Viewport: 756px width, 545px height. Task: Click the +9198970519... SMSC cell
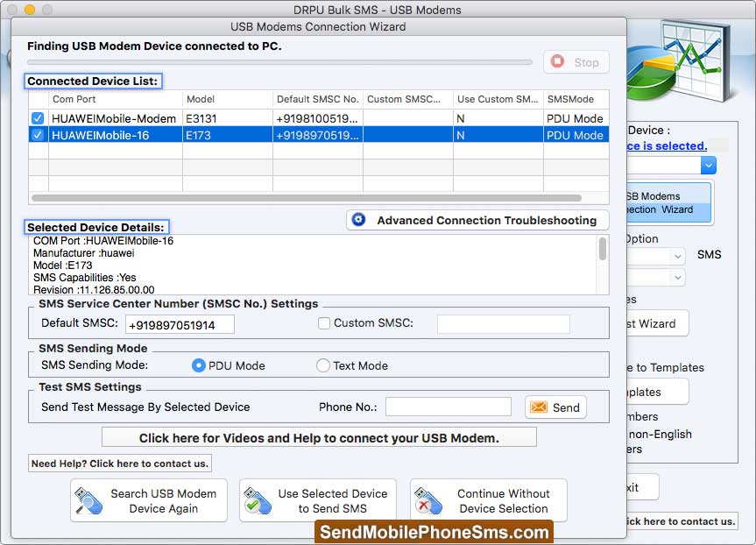317,135
